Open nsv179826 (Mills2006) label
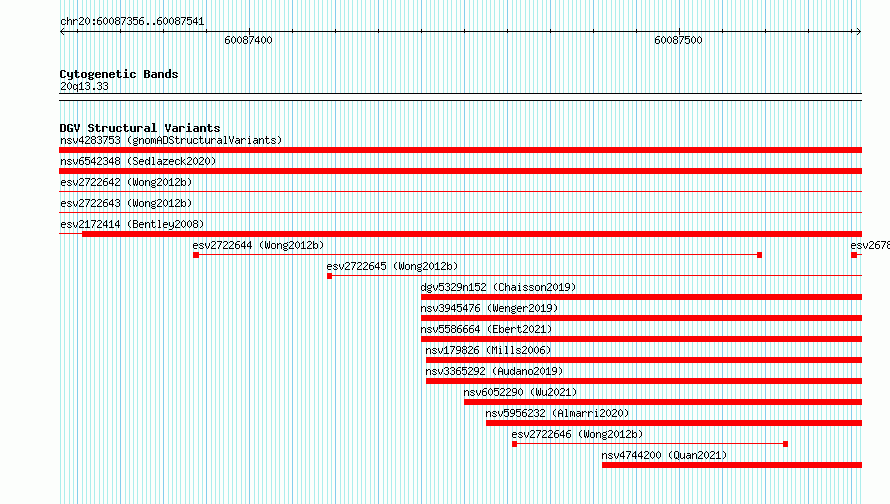The width and height of the screenshot is (890, 504). click(488, 350)
